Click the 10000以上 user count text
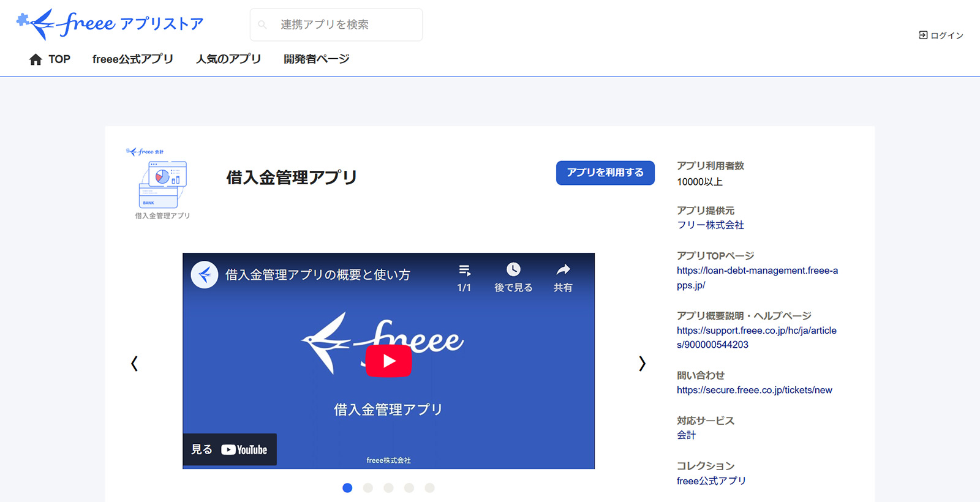Image resolution: width=980 pixels, height=502 pixels. 700,182
